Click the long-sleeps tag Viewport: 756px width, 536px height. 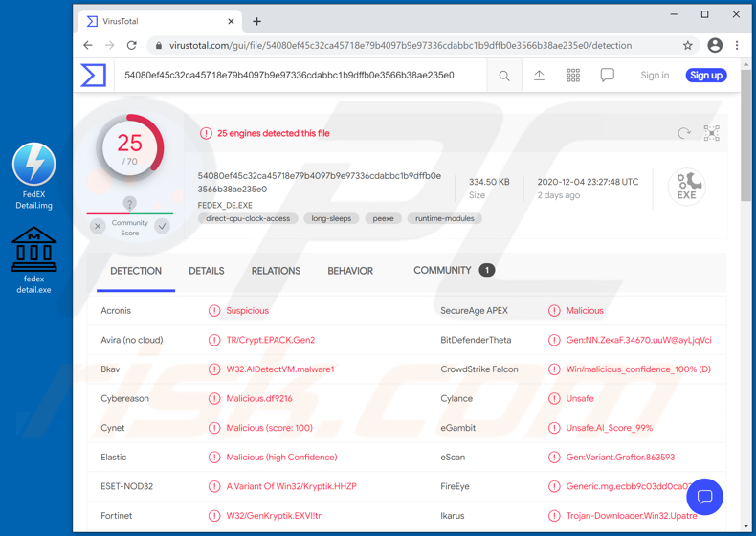pos(331,218)
